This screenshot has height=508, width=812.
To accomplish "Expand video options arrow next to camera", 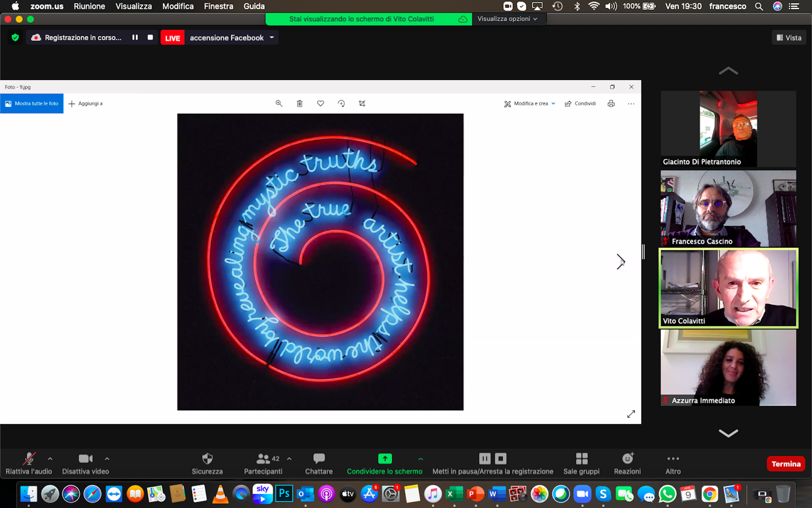I will pyautogui.click(x=107, y=458).
